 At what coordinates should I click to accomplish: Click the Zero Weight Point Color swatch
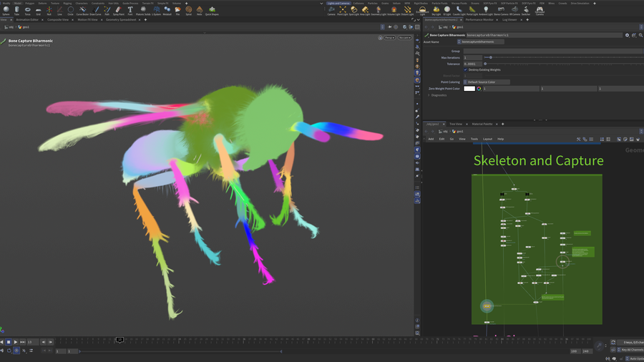(x=469, y=89)
